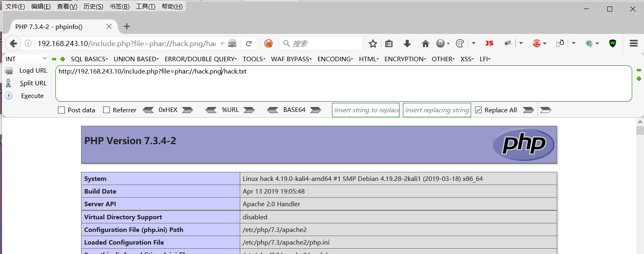Click the red swirl extension icon

pyautogui.click(x=536, y=43)
